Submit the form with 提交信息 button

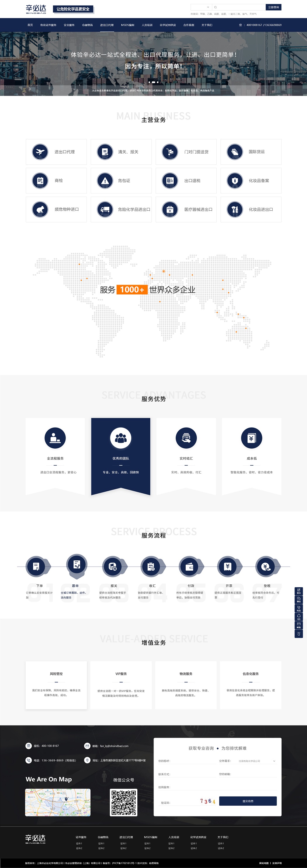pyautogui.click(x=248, y=801)
